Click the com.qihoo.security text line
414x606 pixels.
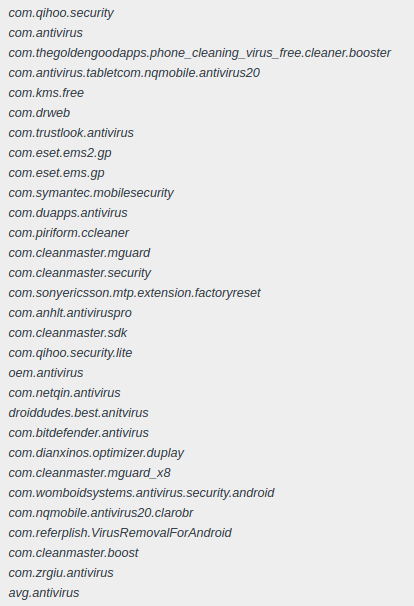tap(61, 13)
